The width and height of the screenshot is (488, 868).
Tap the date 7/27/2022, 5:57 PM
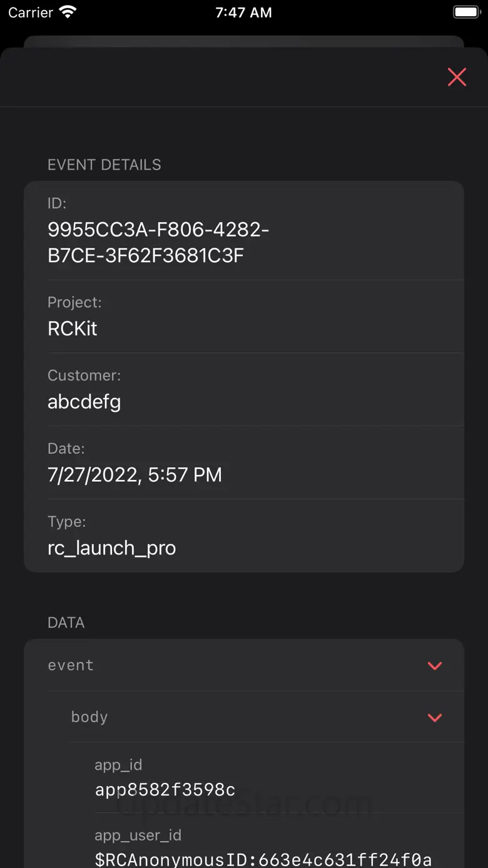pyautogui.click(x=135, y=475)
